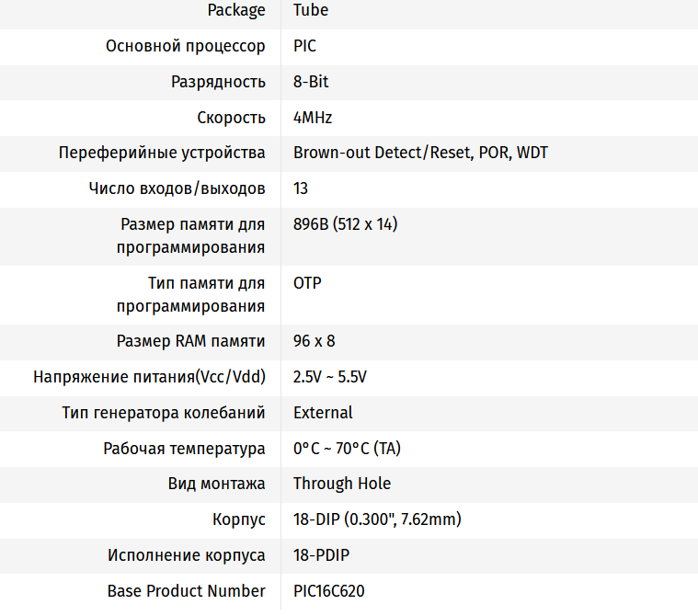Viewport: 698px width, 616px height.
Task: Click the "Through Hole" mounting value
Action: coord(342,484)
